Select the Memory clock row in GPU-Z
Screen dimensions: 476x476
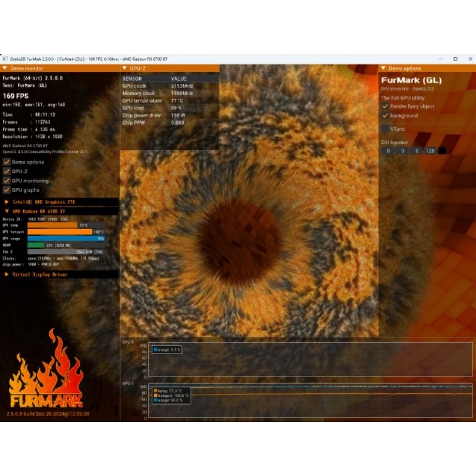pyautogui.click(x=170, y=93)
